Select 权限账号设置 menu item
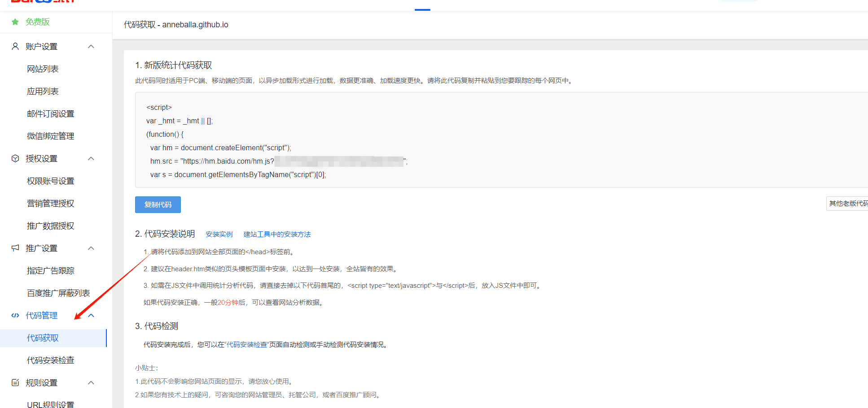Image resolution: width=868 pixels, height=408 pixels. [51, 181]
